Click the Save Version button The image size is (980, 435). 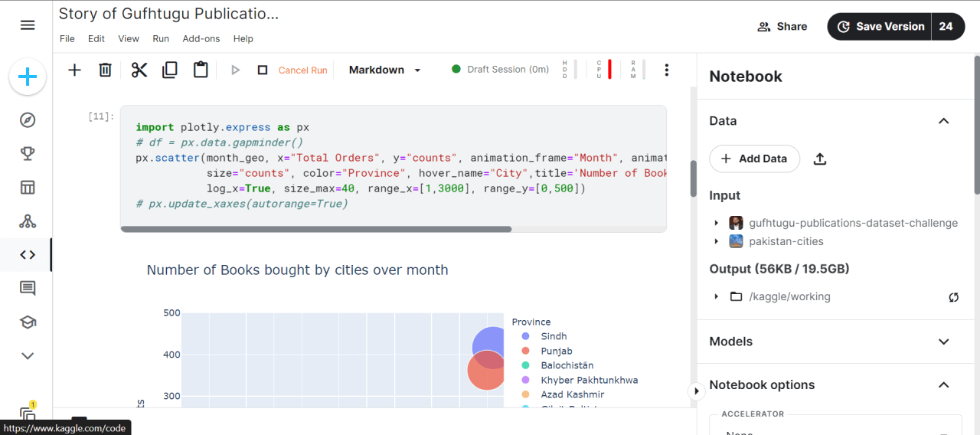click(x=880, y=26)
